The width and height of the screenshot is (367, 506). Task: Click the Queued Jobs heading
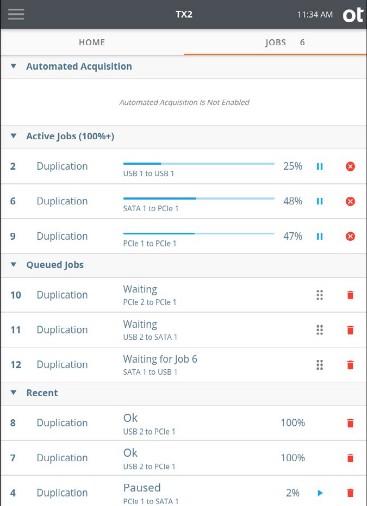pyautogui.click(x=55, y=265)
